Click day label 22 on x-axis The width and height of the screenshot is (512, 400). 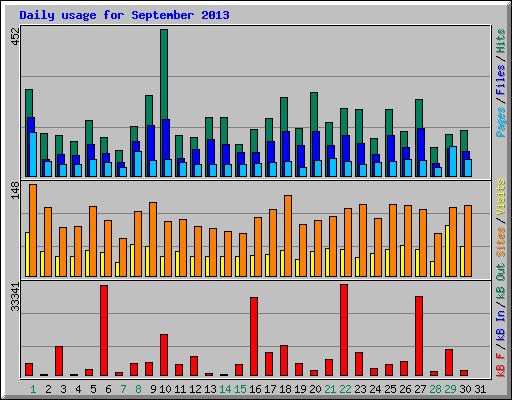(x=345, y=389)
